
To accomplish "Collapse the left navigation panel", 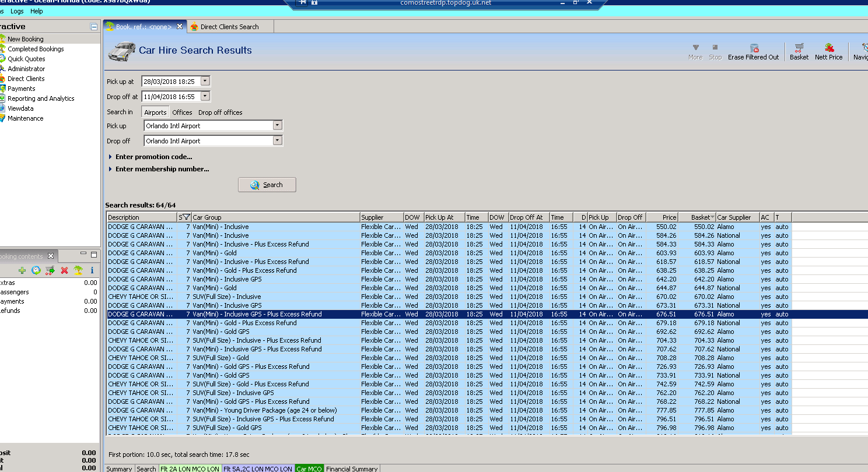I will tap(94, 27).
